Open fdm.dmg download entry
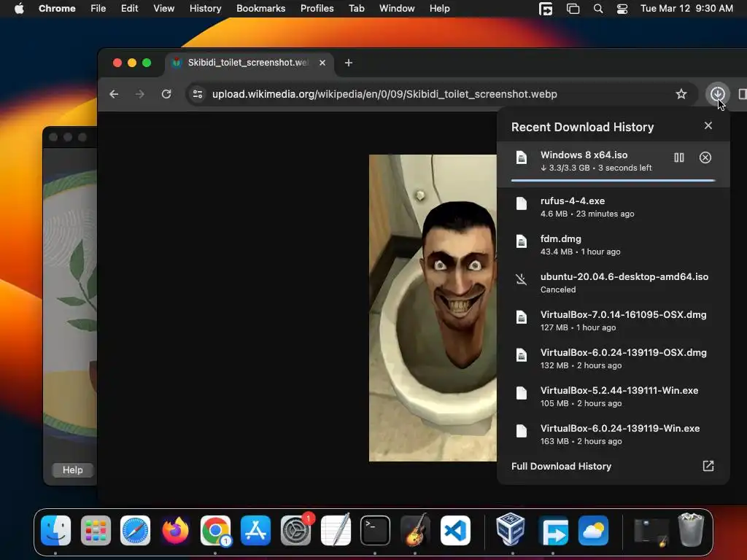 click(x=613, y=245)
